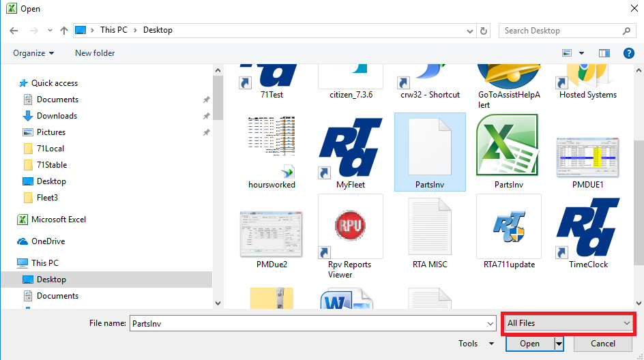The image size is (644, 360).
Task: Click the File name input field
Action: [312, 324]
